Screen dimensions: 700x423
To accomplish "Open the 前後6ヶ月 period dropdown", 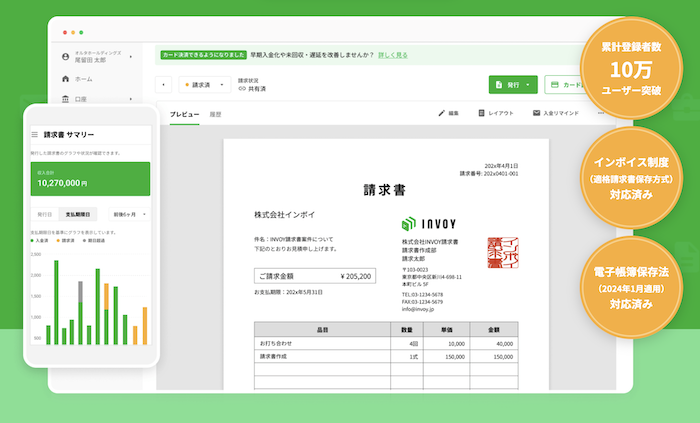I will point(129,215).
